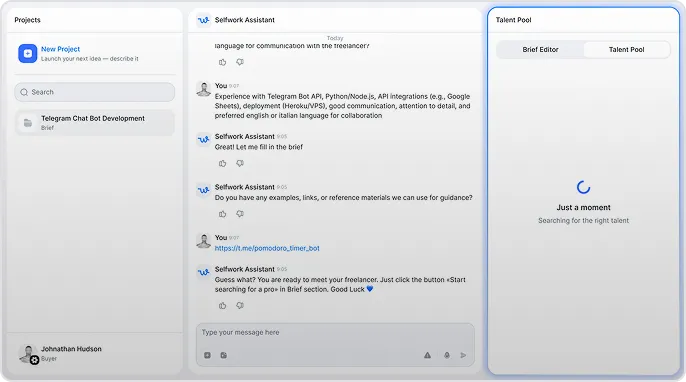This screenshot has height=382, width=686.
Task: Click the Selfwork Assistant logo in the chat header
Action: (203, 20)
